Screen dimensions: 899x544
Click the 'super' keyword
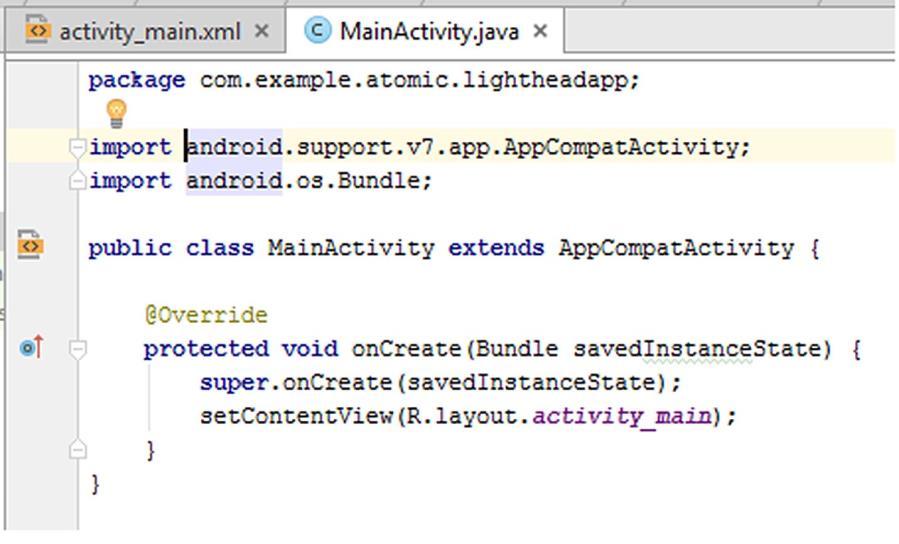pos(234,382)
